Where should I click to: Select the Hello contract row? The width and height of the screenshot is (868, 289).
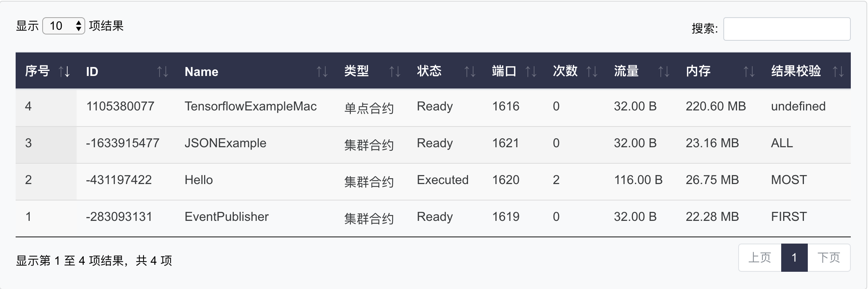pyautogui.click(x=199, y=180)
